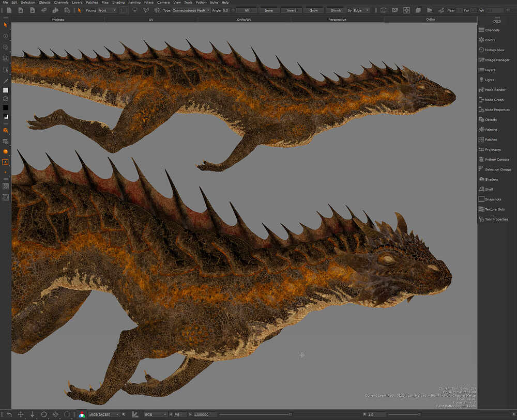Open the Channels palette
The height and width of the screenshot is (420, 517).
click(x=489, y=30)
